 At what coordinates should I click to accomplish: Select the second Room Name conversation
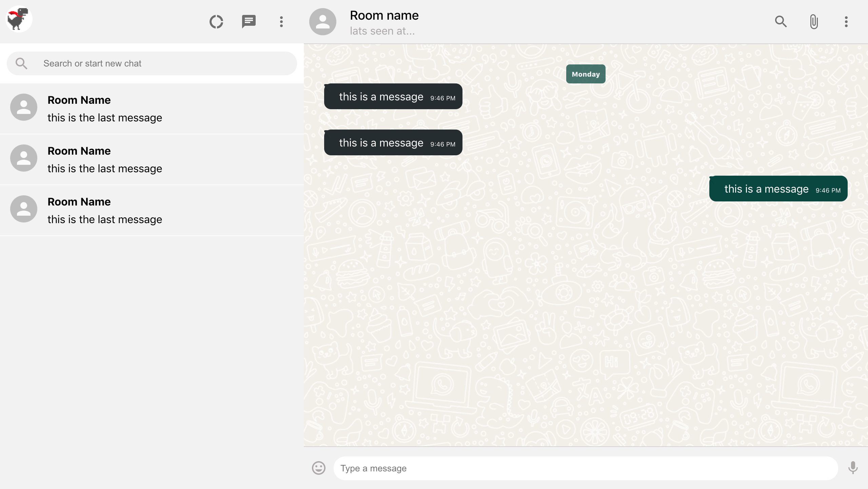(152, 160)
